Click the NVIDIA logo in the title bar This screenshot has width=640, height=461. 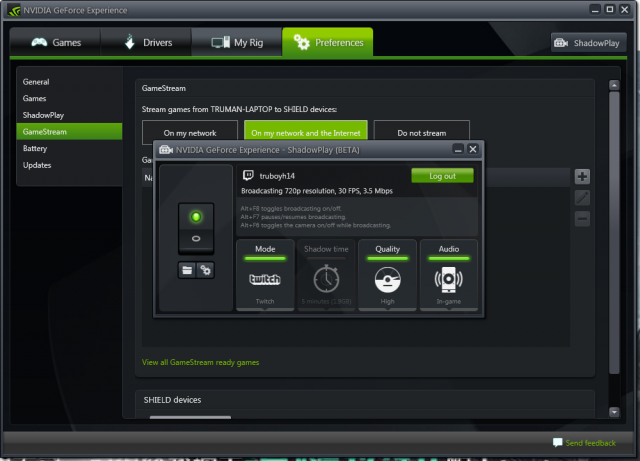click(14, 10)
